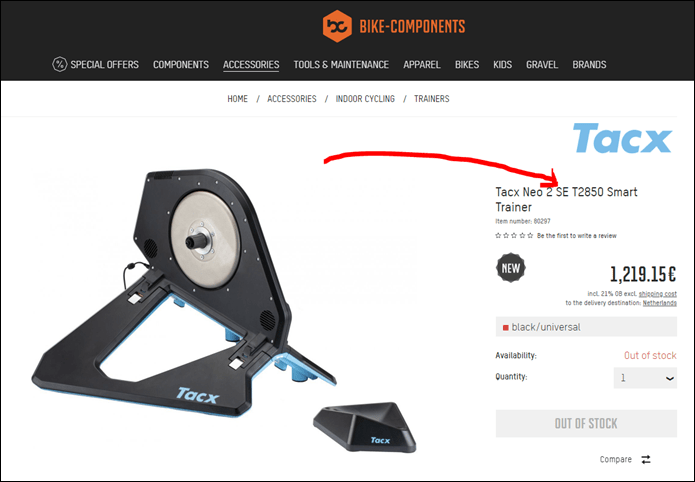Viewport: 695px width, 482px height.
Task: Click the Tacx Neo trainer product image
Action: (184, 293)
